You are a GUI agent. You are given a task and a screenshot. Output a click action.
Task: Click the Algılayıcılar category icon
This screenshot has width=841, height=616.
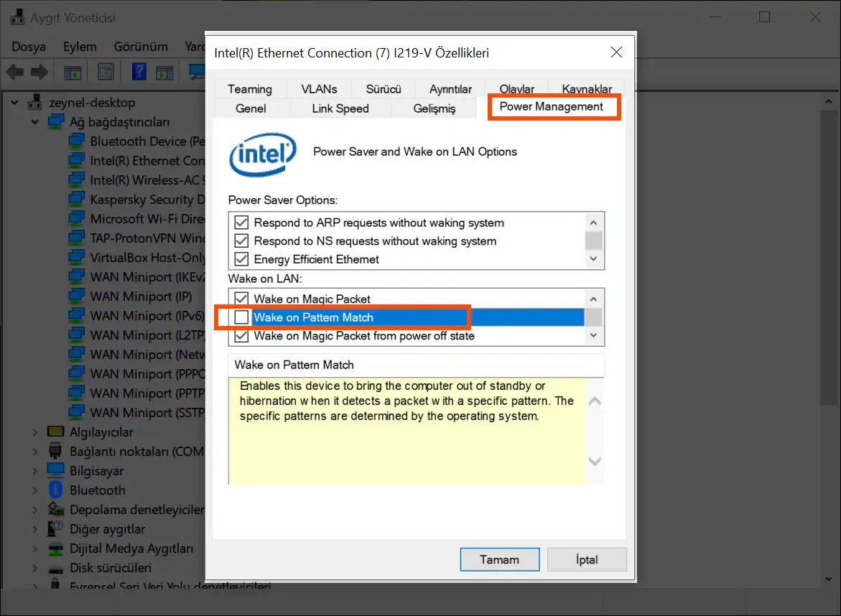(x=56, y=431)
